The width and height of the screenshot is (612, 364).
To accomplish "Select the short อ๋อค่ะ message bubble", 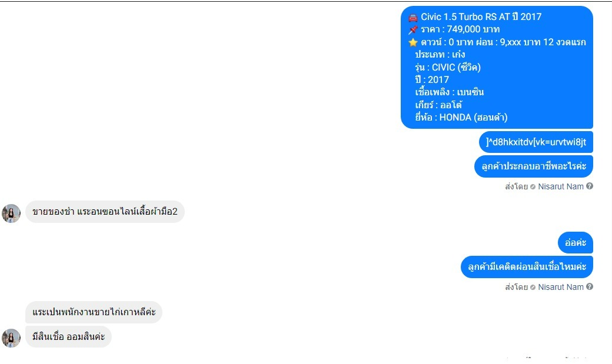I will click(576, 243).
